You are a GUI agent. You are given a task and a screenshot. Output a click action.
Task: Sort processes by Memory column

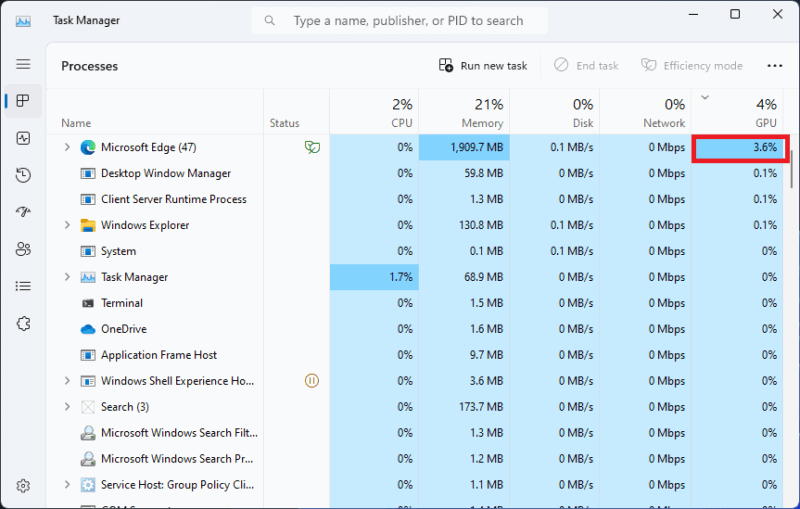click(x=464, y=112)
